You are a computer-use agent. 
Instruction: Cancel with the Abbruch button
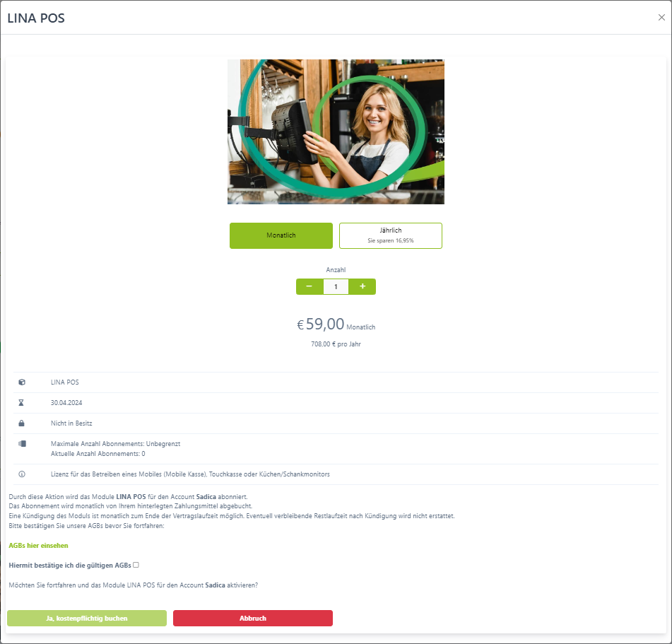click(253, 619)
